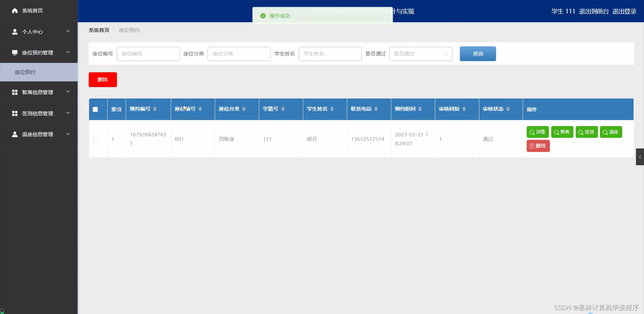Toggle the sort arrows on 预约编号 column

(155, 109)
